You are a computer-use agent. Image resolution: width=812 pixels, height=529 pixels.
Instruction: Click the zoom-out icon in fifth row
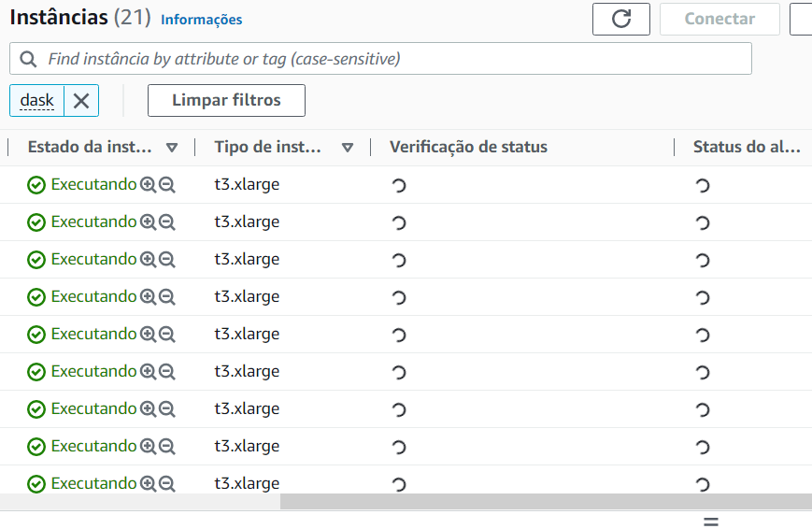coord(167,335)
